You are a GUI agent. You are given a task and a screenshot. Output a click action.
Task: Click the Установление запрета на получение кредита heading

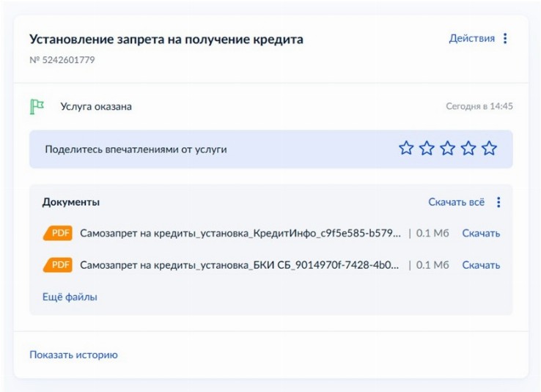tap(166, 40)
